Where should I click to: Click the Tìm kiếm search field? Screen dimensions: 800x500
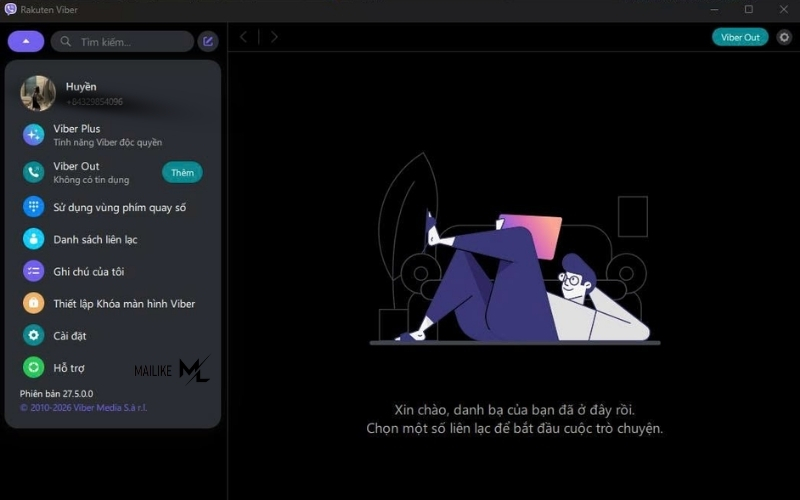(122, 41)
